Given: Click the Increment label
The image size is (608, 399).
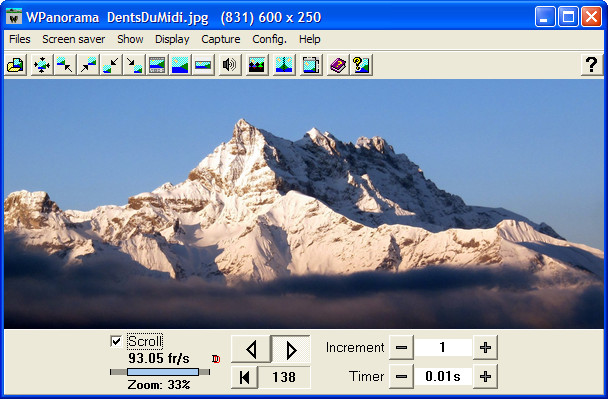Looking at the screenshot, I should point(355,347).
